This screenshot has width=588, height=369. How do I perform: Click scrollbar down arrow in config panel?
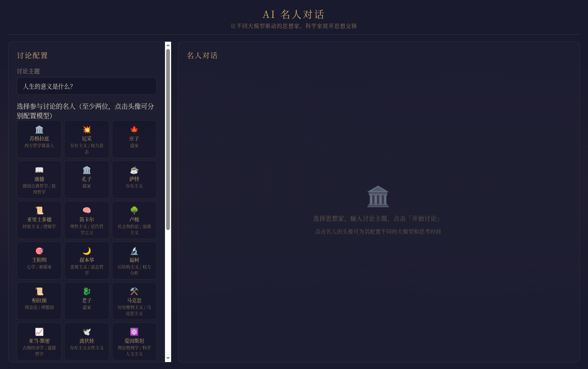pos(168,358)
